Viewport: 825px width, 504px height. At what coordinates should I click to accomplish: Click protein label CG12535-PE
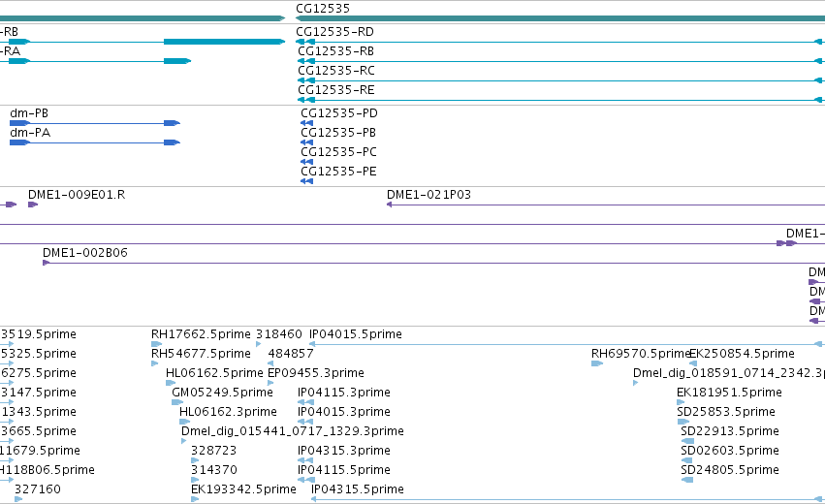[x=339, y=172]
